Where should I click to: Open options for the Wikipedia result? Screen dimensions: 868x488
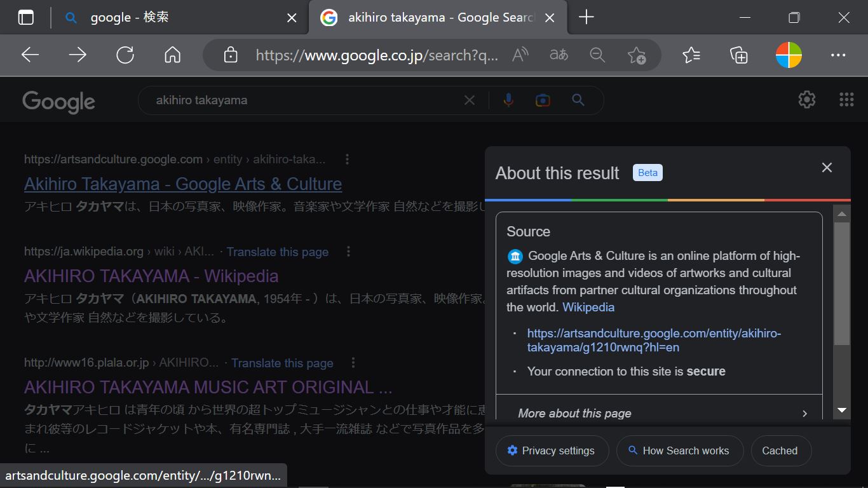tap(348, 252)
